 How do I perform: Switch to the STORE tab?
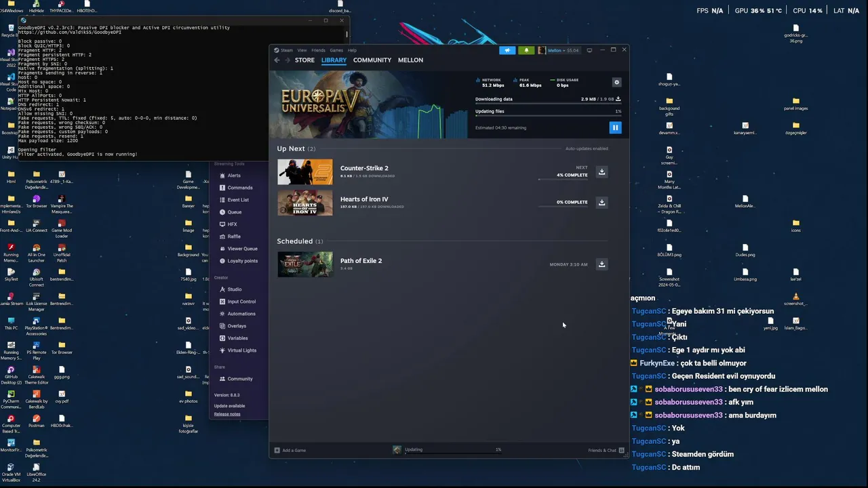pos(304,60)
